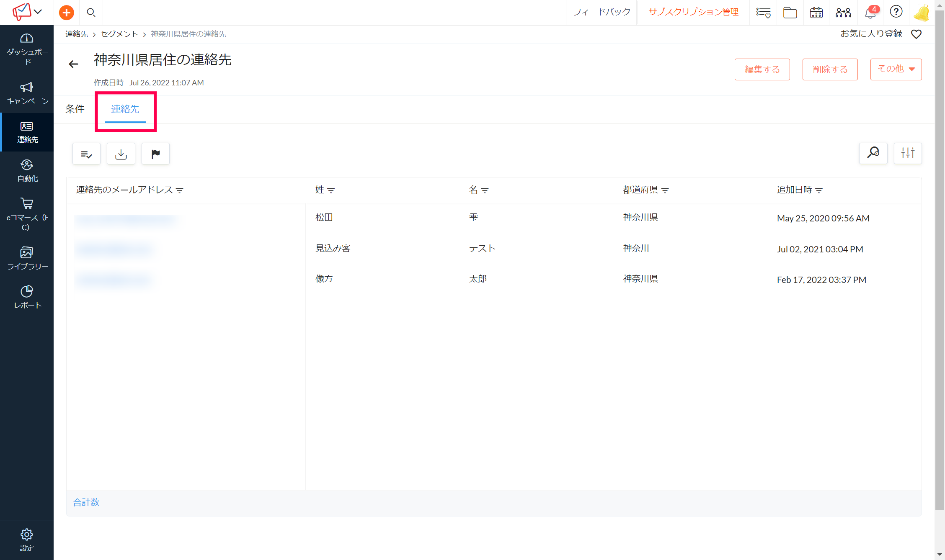Screen dimensions: 945x560
Task: Open filter for 都道府県 column
Action: (665, 190)
